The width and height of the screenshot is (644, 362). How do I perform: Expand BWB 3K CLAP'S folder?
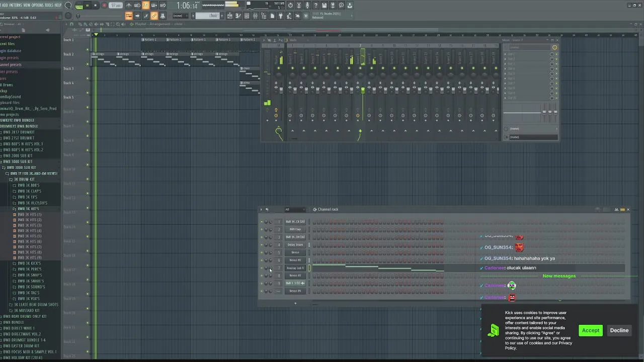[x=29, y=191]
